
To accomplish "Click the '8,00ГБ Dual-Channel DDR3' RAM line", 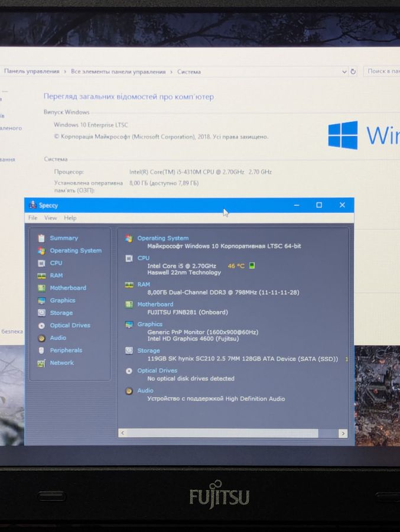I will (x=223, y=293).
